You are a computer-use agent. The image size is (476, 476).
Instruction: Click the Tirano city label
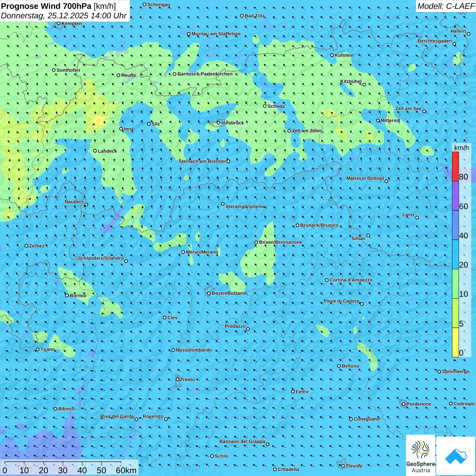[x=48, y=349]
